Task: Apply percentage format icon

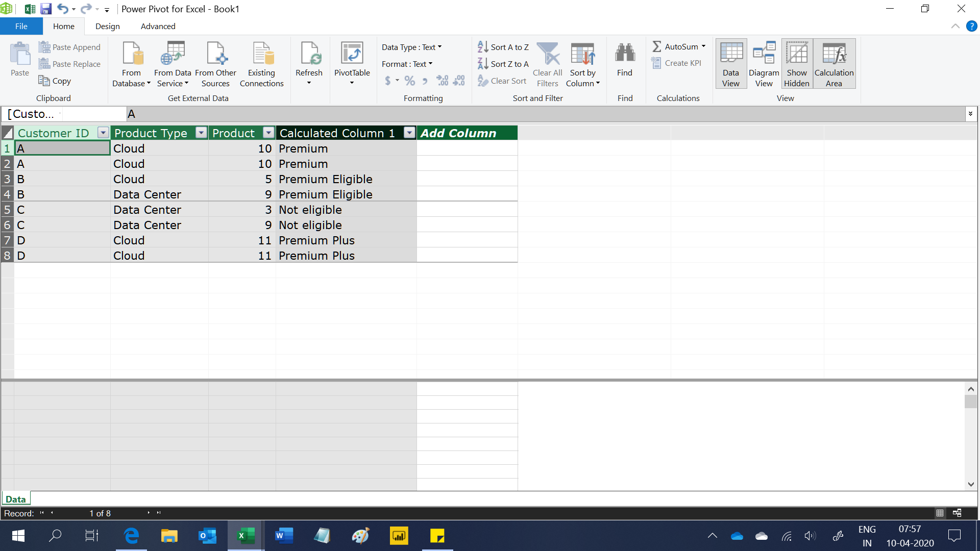Action: pyautogui.click(x=409, y=81)
